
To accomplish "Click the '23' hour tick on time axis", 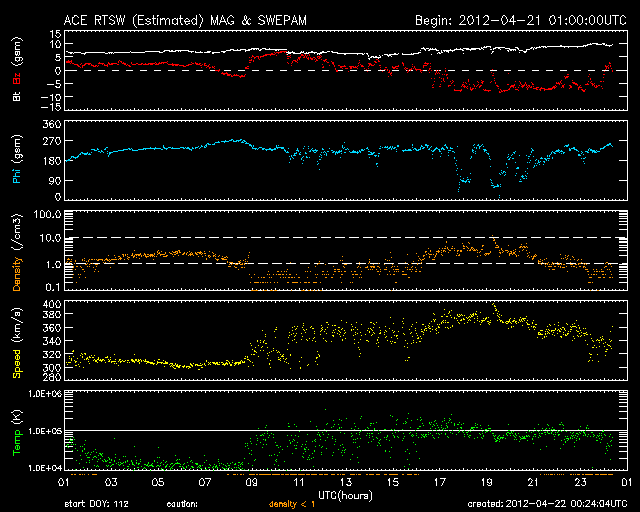I will coord(580,483).
